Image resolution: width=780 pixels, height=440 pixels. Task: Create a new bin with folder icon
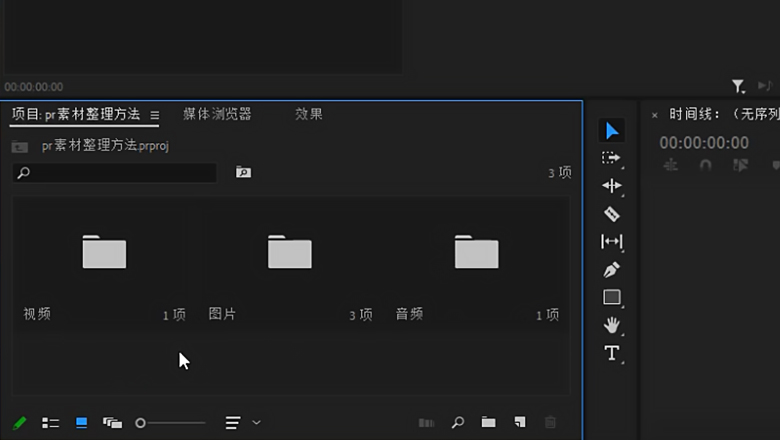coord(488,423)
